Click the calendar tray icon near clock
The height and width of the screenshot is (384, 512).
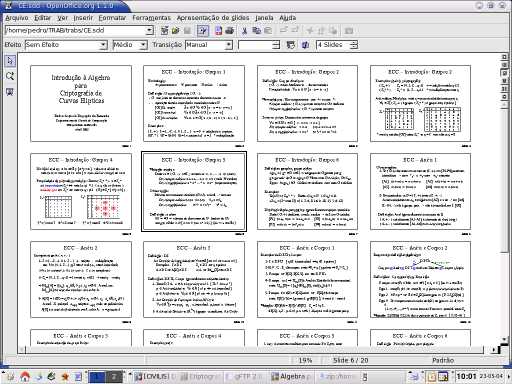coord(443,377)
